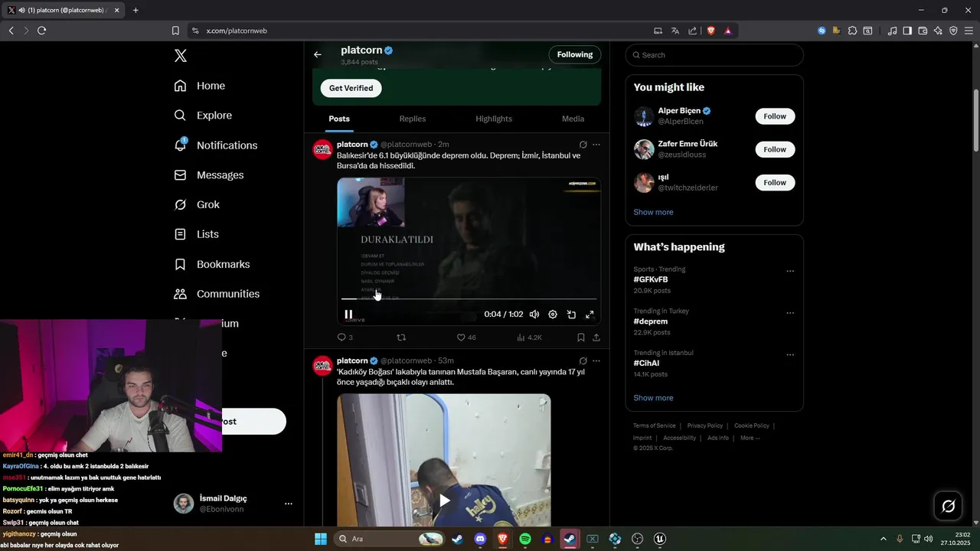The image size is (980, 551).
Task: Open more options for #deprem trend
Action: 790,313
